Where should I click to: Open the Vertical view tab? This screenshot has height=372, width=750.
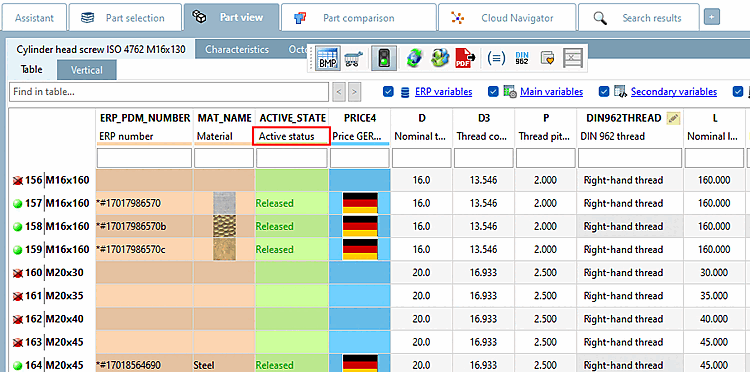[87, 70]
